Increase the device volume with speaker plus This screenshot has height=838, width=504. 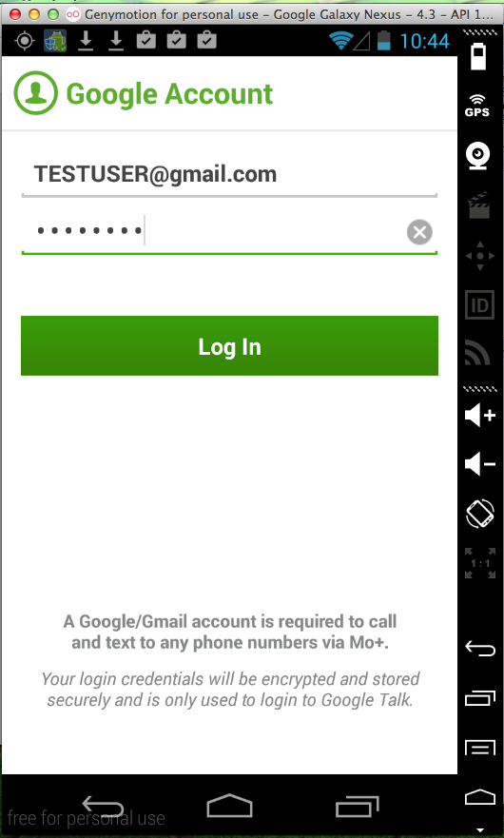click(x=480, y=416)
